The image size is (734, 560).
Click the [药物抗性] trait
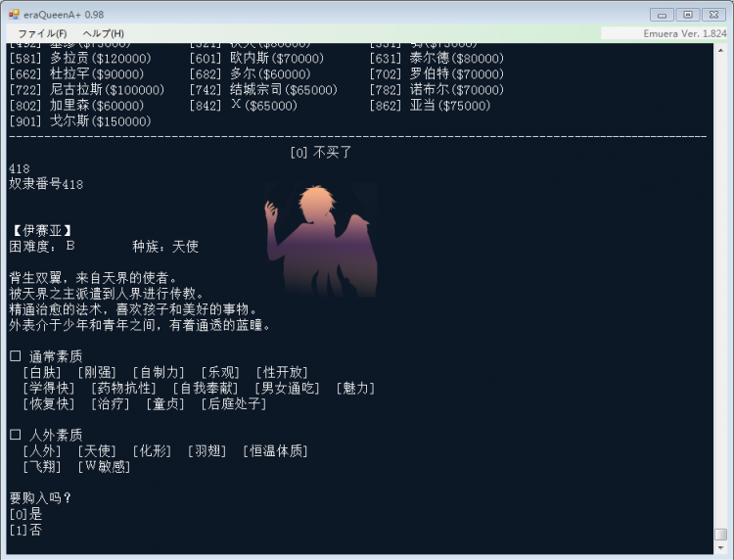(x=123, y=389)
